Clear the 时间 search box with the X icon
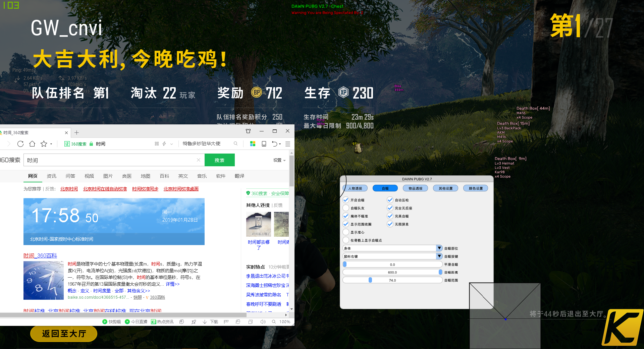 pos(199,160)
